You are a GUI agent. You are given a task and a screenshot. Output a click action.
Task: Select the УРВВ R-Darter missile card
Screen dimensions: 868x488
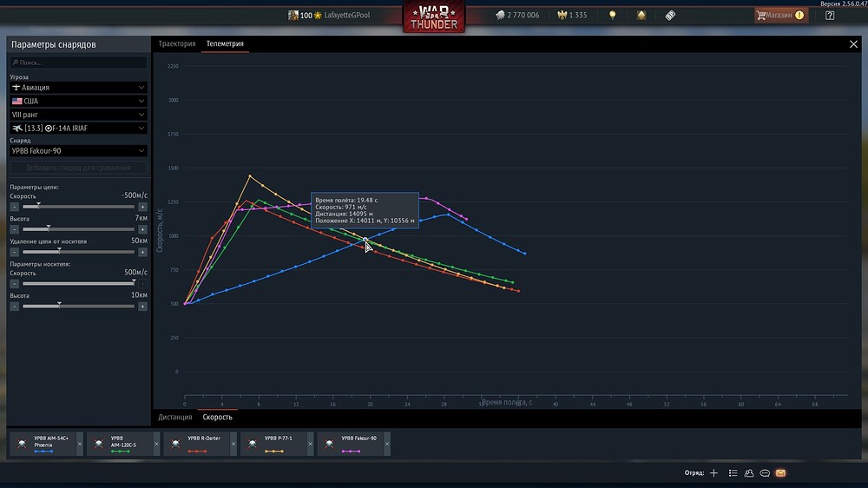[x=196, y=444]
